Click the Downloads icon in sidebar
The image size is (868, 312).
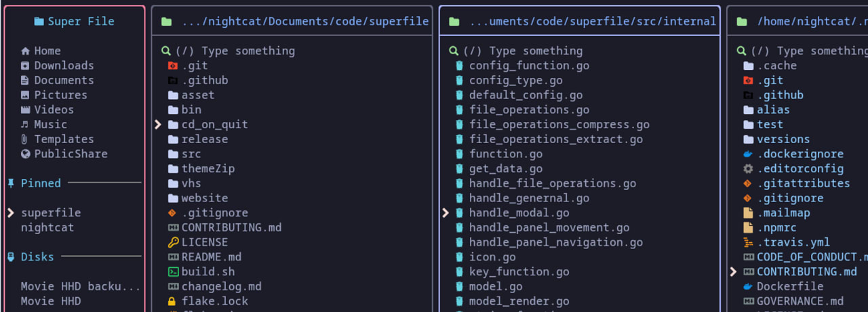(x=25, y=66)
